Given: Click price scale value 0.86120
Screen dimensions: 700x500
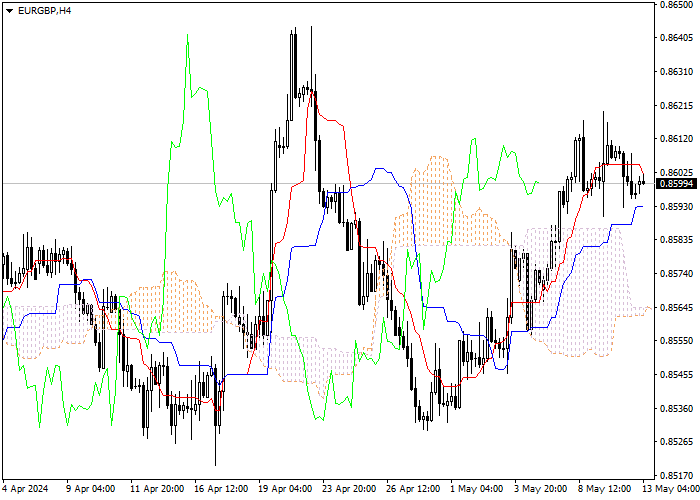Looking at the screenshot, I should 676,139.
